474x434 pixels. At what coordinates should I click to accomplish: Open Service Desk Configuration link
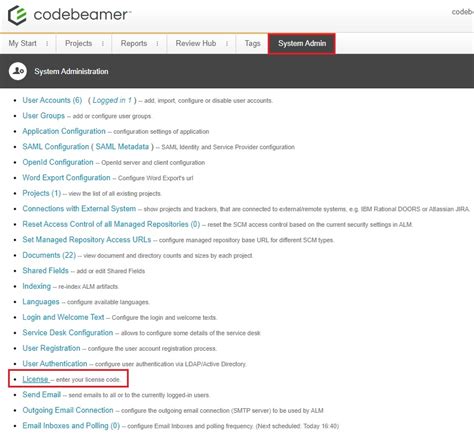click(x=68, y=333)
